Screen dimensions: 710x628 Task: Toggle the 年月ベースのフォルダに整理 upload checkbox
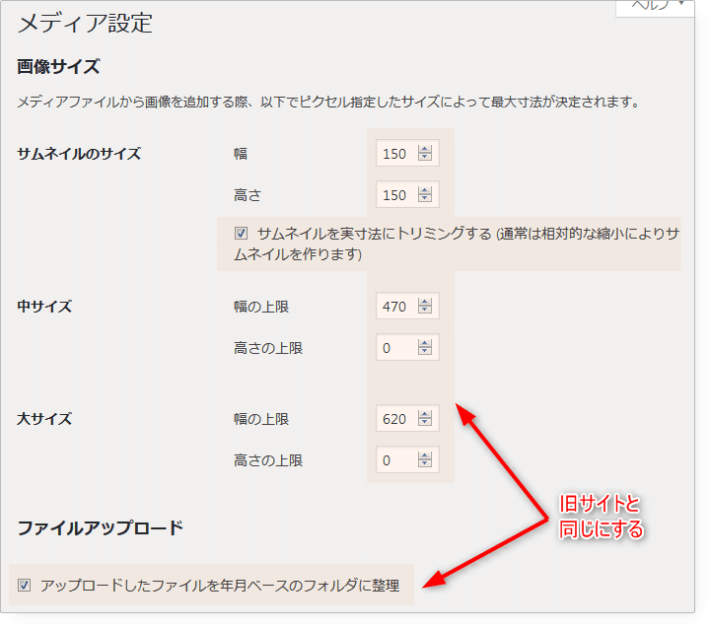25,585
